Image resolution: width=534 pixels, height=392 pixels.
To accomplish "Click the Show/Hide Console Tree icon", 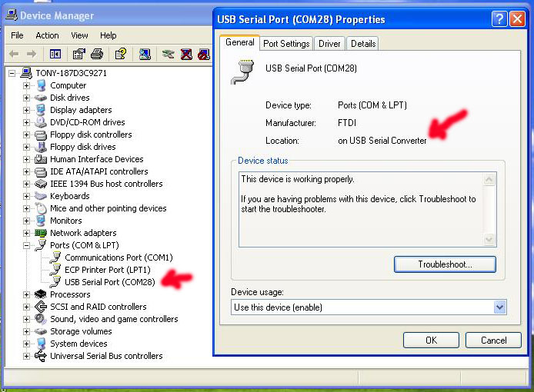I will pyautogui.click(x=55, y=54).
